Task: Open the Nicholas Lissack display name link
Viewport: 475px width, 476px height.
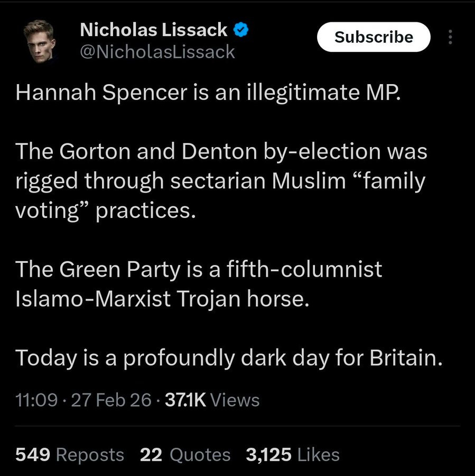Action: pyautogui.click(x=153, y=30)
